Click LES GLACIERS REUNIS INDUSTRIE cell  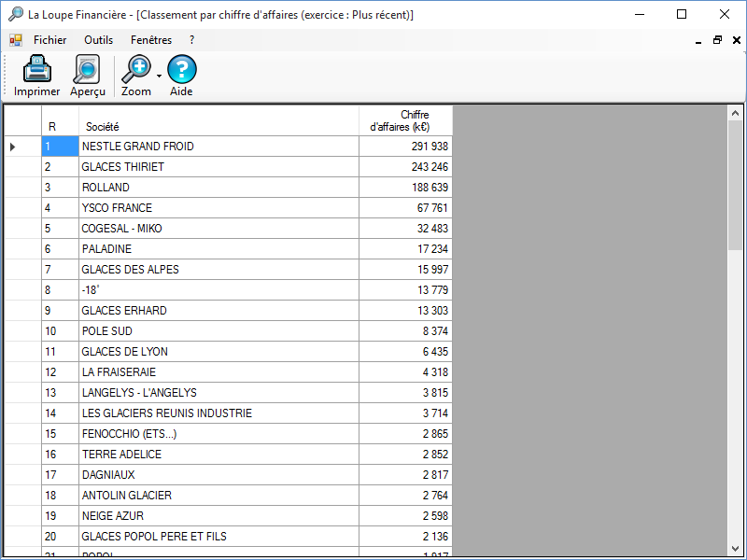pyautogui.click(x=218, y=413)
